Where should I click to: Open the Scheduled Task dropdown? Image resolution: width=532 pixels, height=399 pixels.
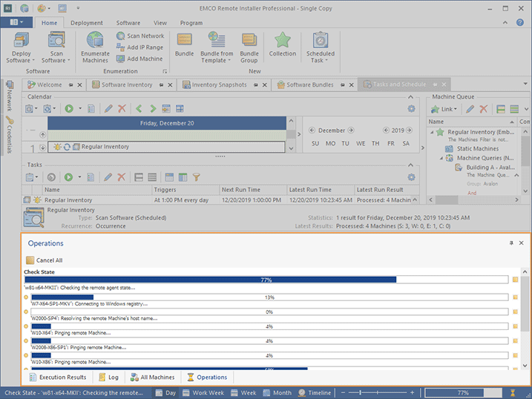[x=321, y=60]
